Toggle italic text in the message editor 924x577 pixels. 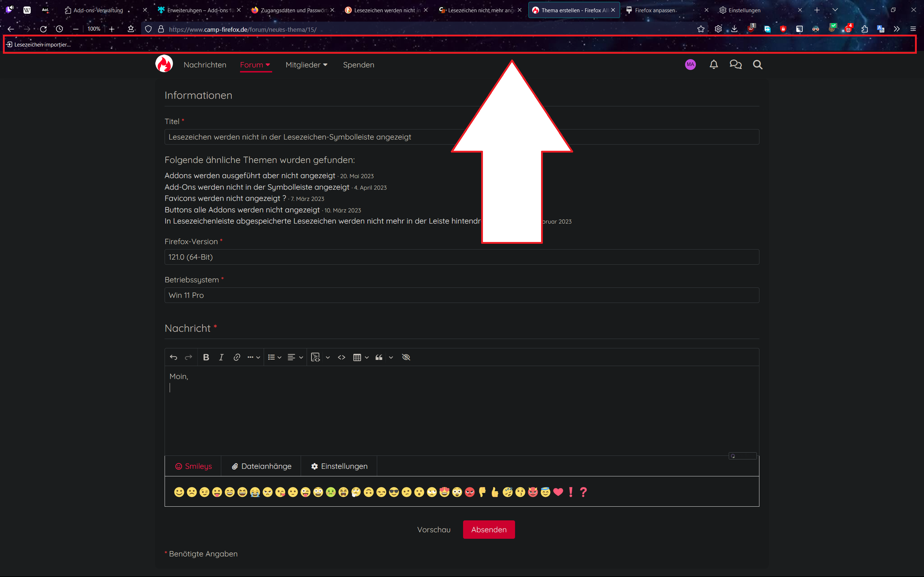221,357
